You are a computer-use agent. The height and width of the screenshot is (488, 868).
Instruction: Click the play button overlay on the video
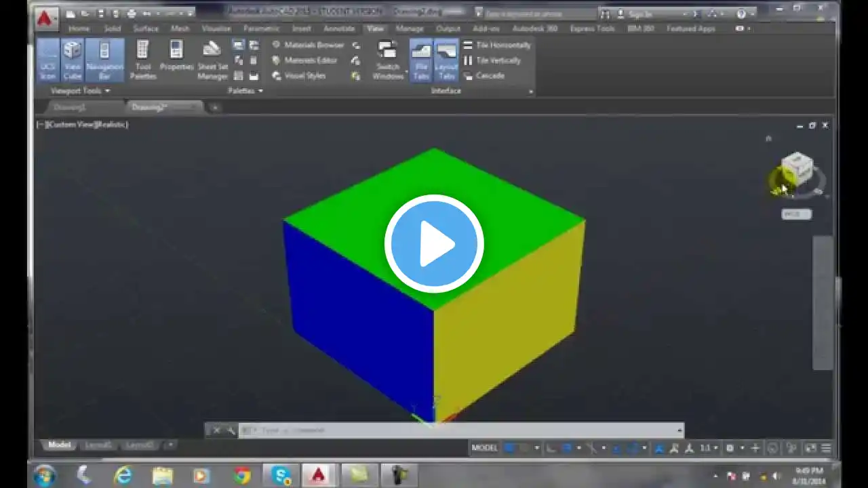point(434,244)
